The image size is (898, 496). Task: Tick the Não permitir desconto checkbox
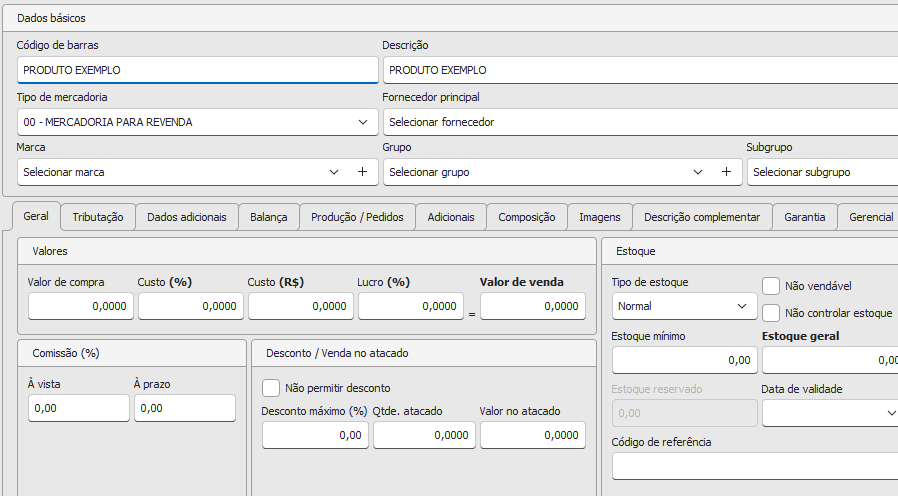coord(270,388)
